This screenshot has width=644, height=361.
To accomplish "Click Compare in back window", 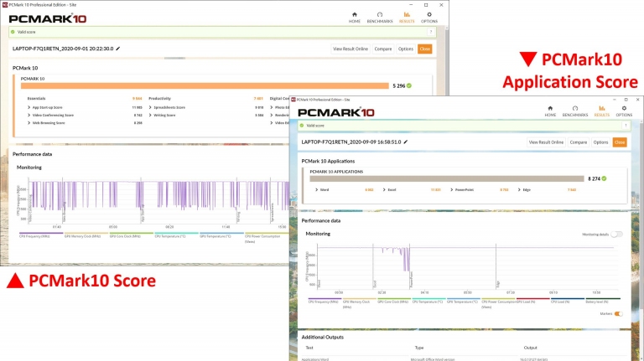I will click(x=382, y=49).
